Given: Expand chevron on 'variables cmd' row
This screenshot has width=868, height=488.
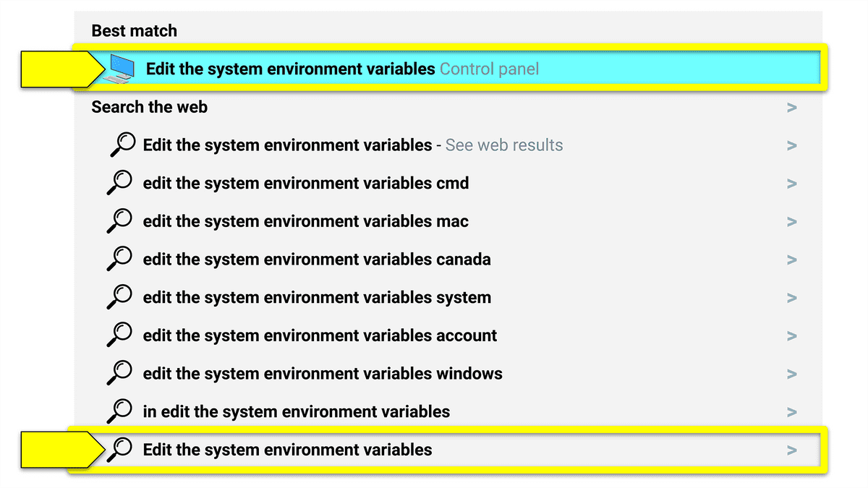Looking at the screenshot, I should coord(792,184).
